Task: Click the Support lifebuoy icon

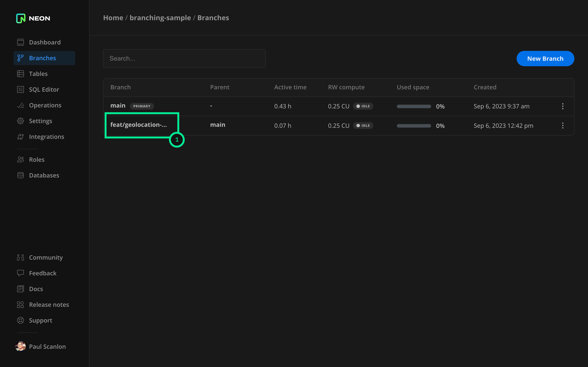Action: point(20,320)
